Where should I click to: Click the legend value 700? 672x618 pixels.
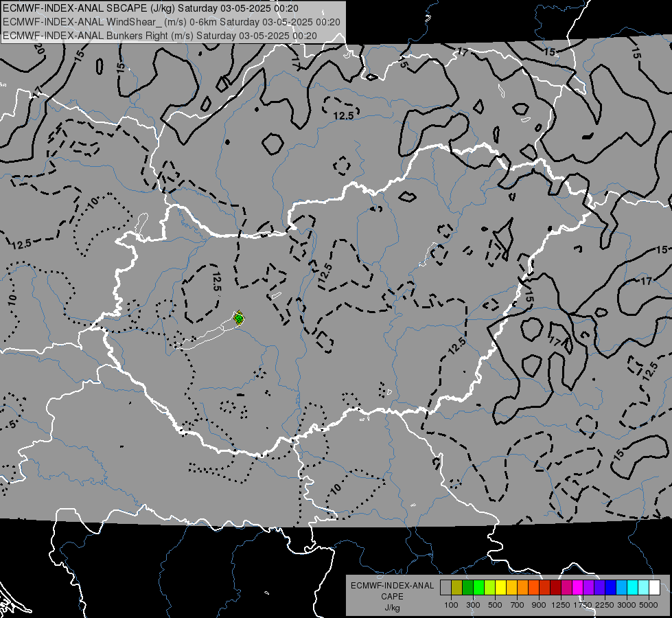[x=518, y=605]
